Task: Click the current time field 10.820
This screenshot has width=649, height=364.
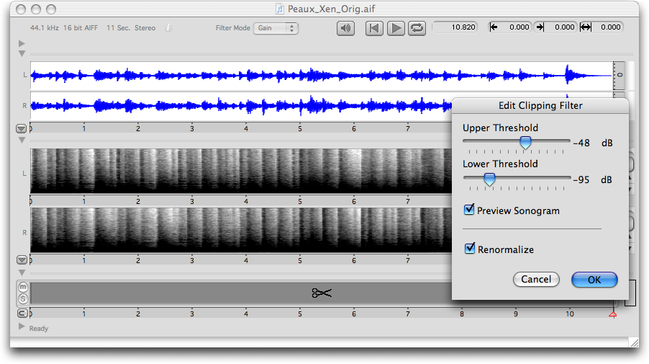Action: [455, 27]
